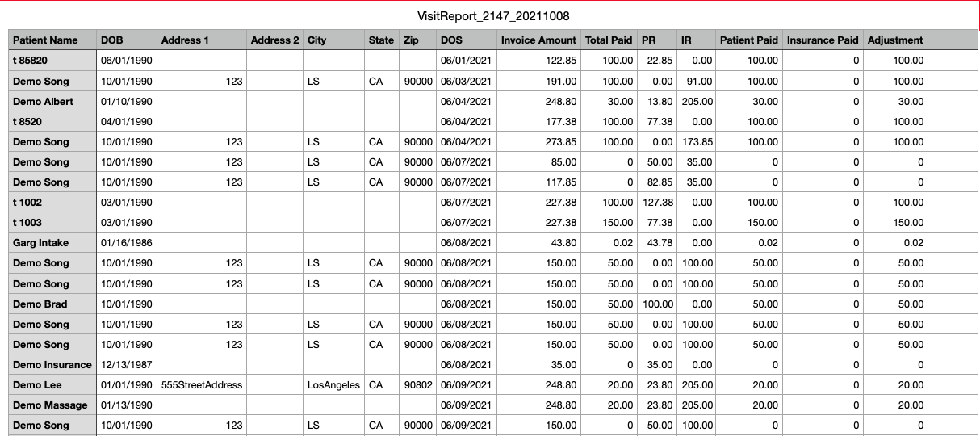Select Demo Brad PR value 100.00

[657, 304]
